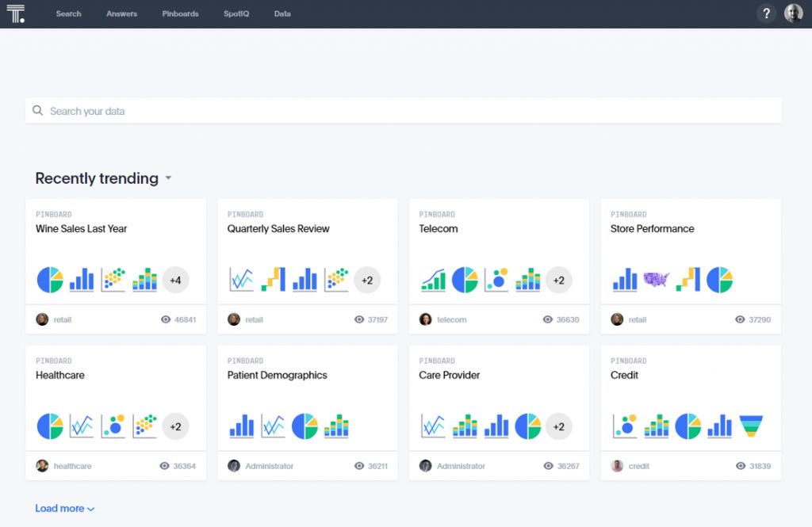Image resolution: width=812 pixels, height=527 pixels.
Task: Click the ThoughtSpot logo in top bar
Action: 16,13
